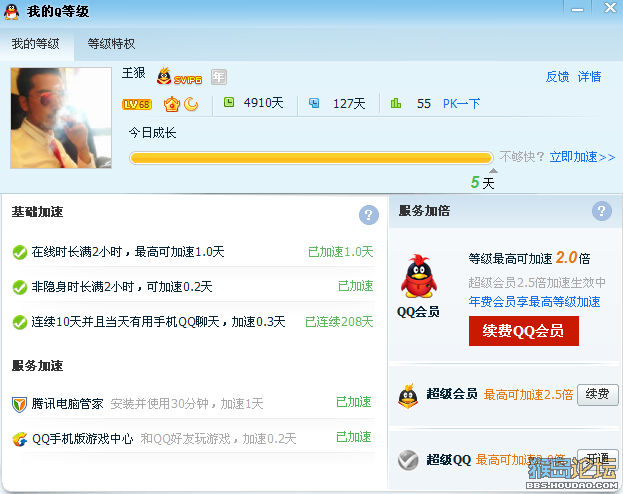Click 已连续208天 status text

tap(339, 322)
